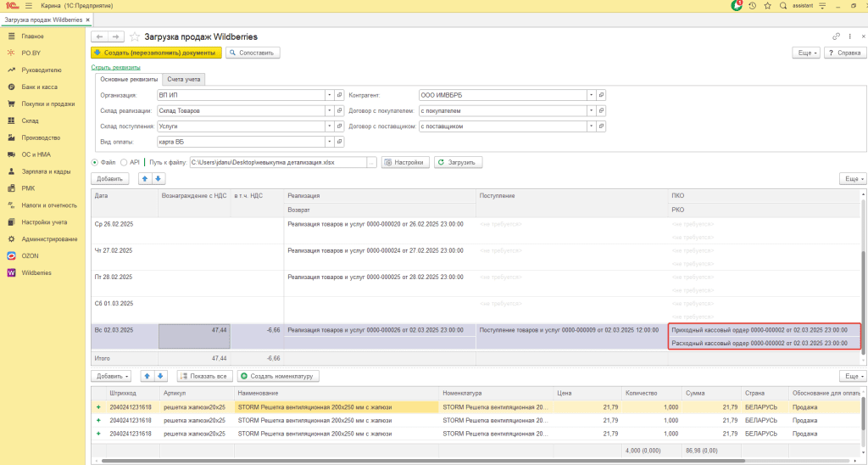
Task: Navigate back with left arrow button
Action: coord(100,36)
